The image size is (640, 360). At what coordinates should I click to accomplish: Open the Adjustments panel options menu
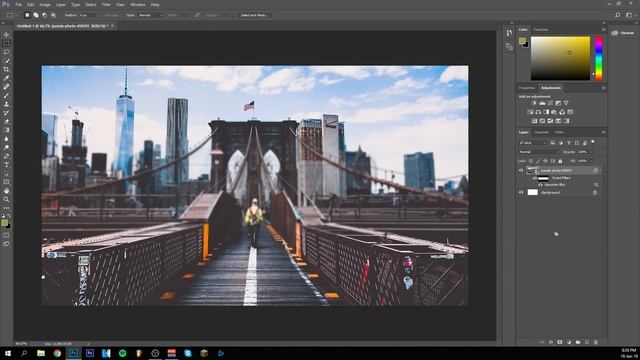(603, 88)
